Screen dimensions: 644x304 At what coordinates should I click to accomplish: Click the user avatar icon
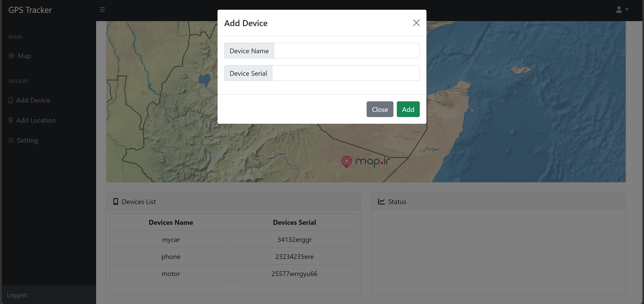click(x=619, y=10)
